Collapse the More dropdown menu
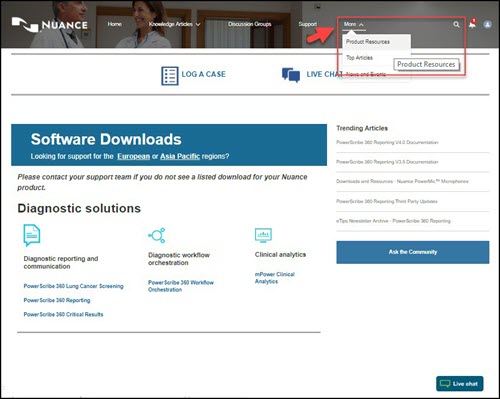 point(353,24)
